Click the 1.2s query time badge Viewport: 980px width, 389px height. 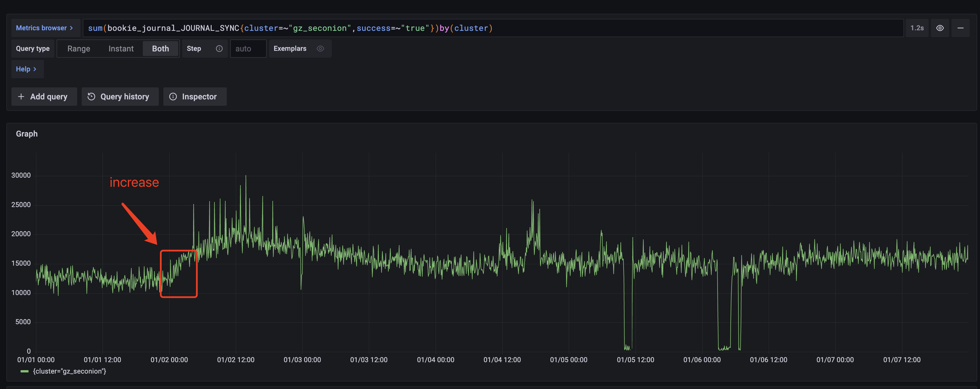(x=917, y=28)
